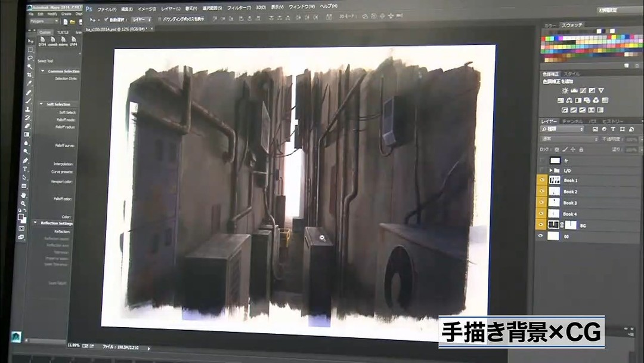Viewport: 644px width, 363px height.
Task: Add a Curves adjustment layer
Action: click(x=583, y=90)
